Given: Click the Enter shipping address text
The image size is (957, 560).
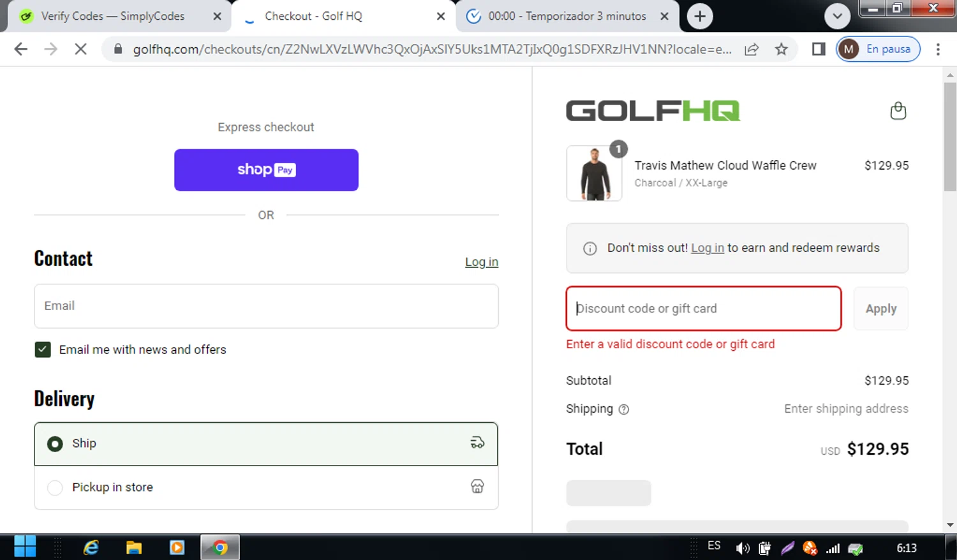Looking at the screenshot, I should 846,409.
